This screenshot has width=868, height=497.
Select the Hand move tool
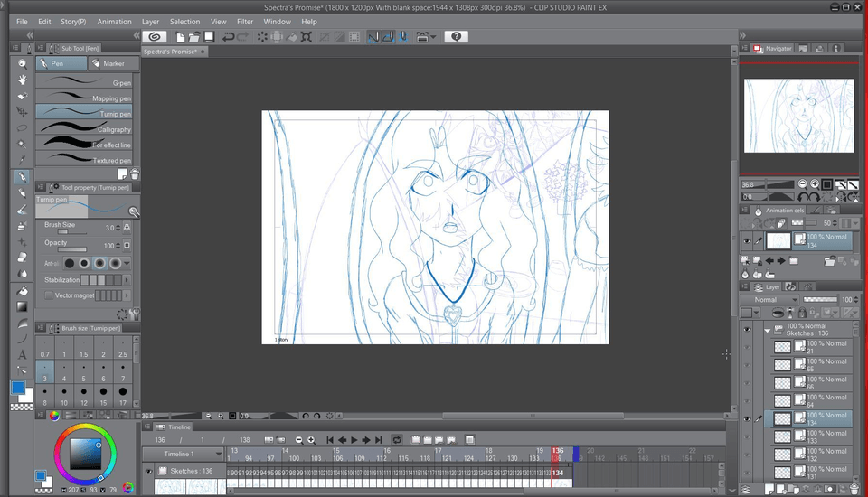(23, 80)
